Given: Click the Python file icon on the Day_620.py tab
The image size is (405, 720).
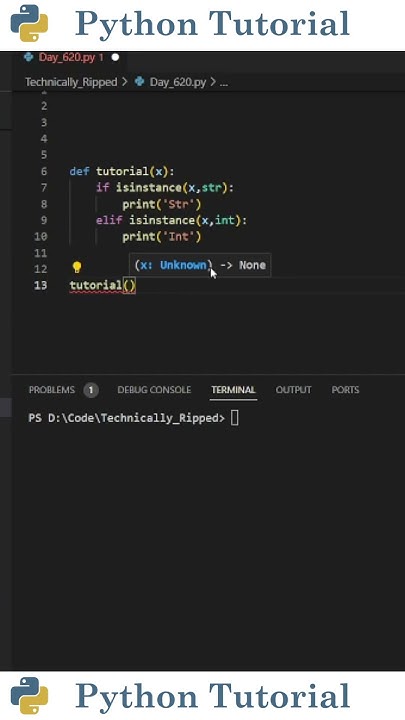Looking at the screenshot, I should [x=28, y=57].
